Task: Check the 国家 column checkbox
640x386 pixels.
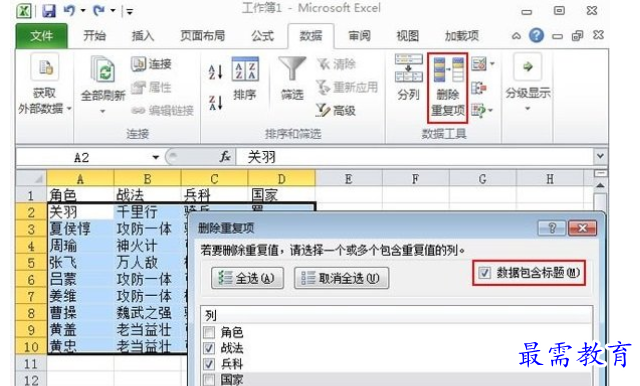Action: click(209, 379)
